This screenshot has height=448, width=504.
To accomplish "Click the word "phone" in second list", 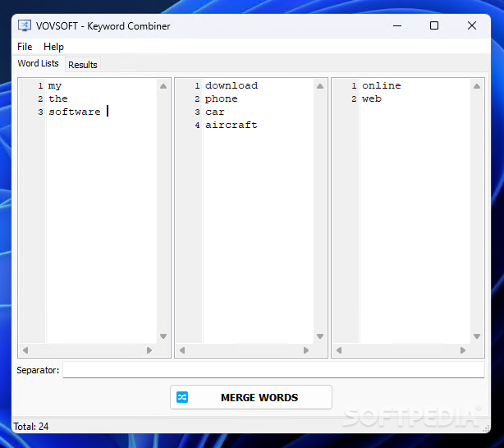I will [222, 99].
